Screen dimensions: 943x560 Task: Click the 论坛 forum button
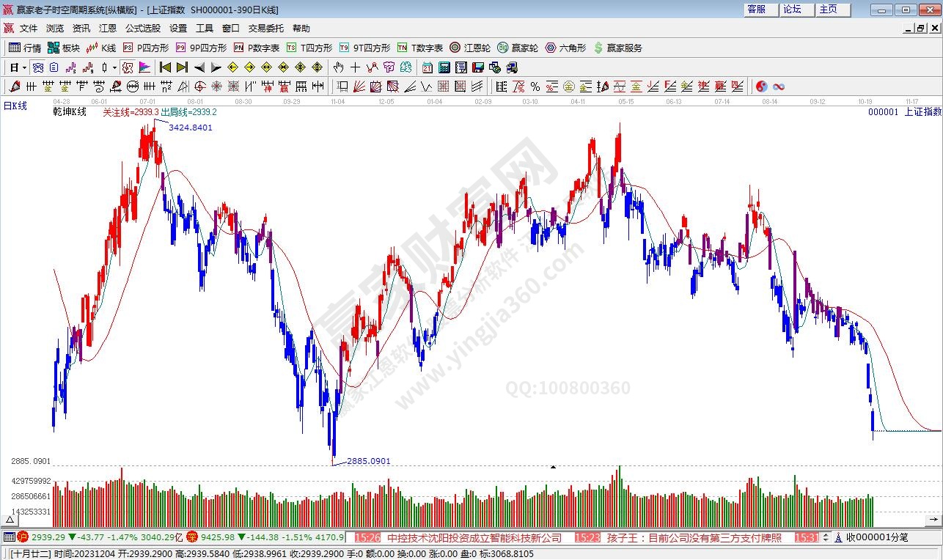pyautogui.click(x=792, y=10)
